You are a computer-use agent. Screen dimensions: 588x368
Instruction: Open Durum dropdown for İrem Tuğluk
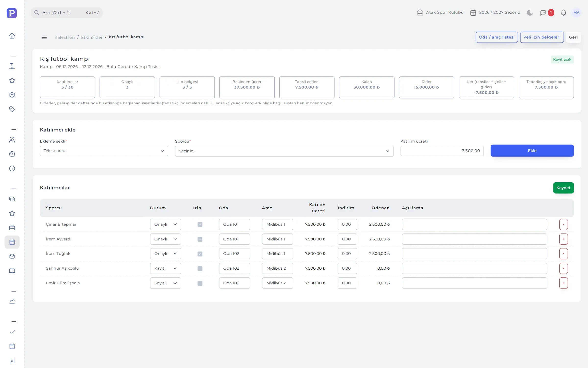[166, 254]
